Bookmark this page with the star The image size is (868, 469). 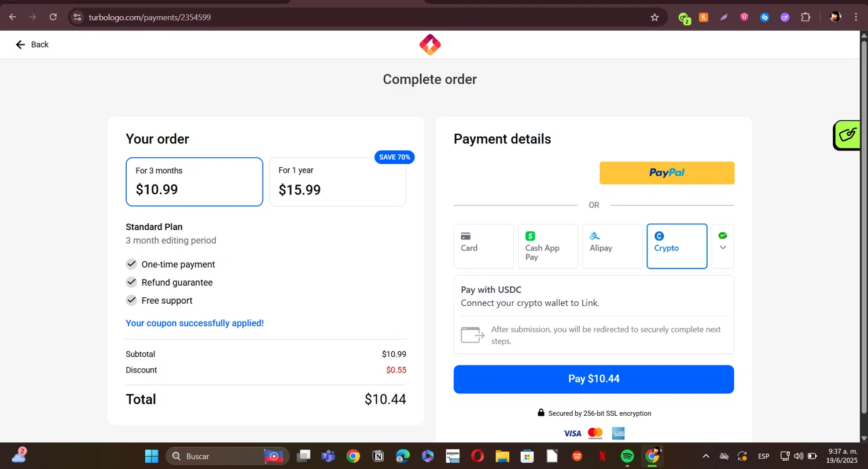click(654, 17)
